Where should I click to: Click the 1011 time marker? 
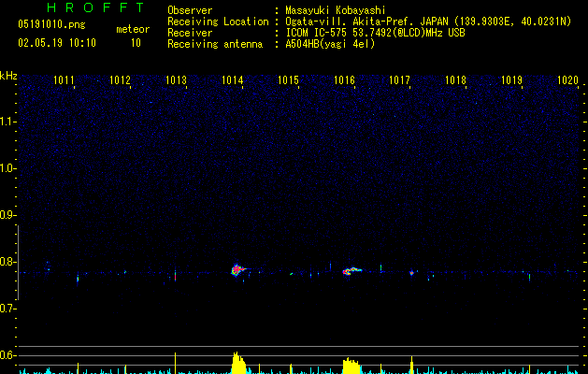click(65, 80)
